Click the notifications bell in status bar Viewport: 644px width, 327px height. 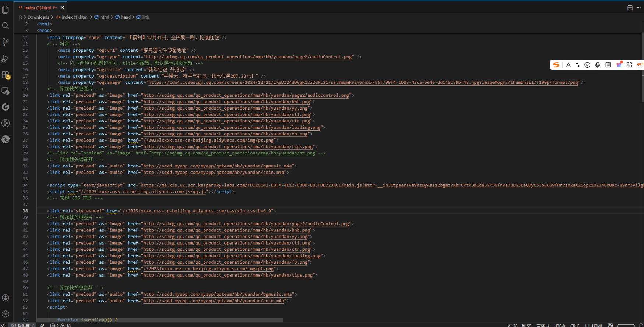pos(641,325)
